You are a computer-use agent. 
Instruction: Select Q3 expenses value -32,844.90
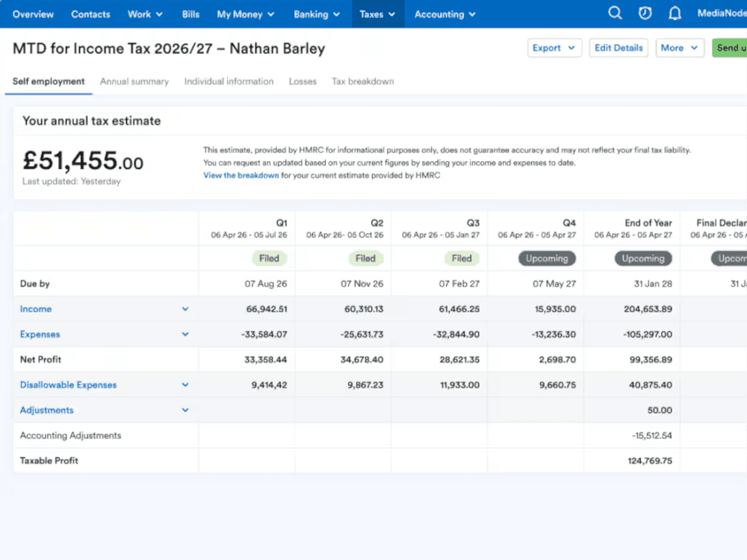click(456, 335)
